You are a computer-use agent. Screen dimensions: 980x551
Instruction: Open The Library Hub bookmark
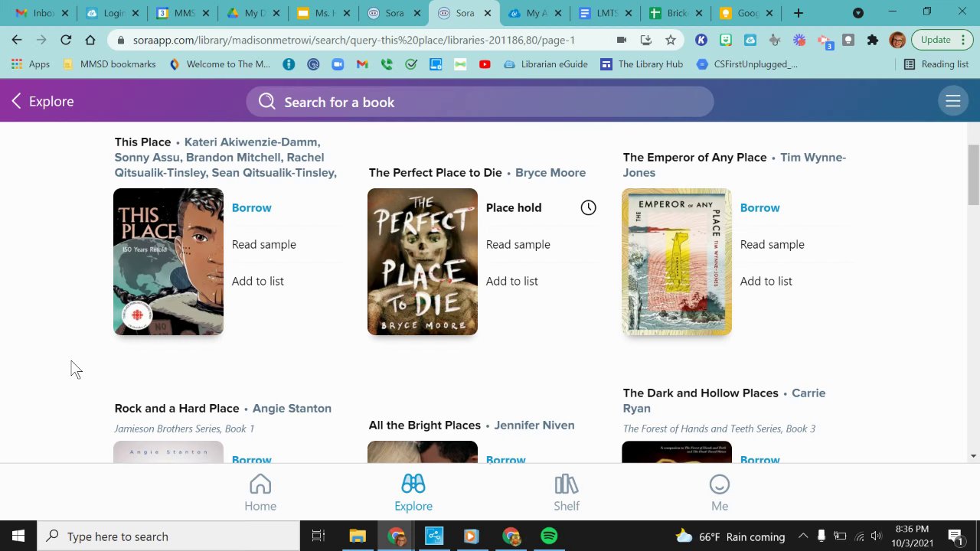[x=642, y=64]
